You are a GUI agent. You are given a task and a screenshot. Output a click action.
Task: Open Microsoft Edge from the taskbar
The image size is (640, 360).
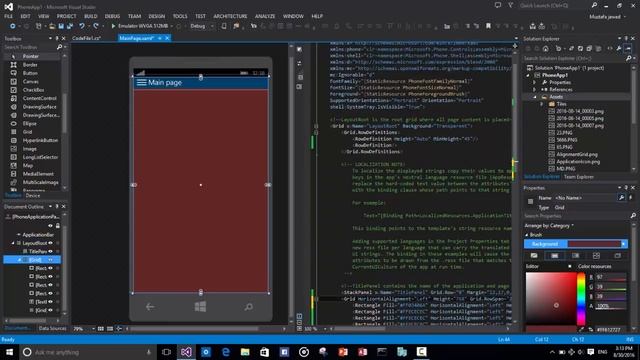(x=225, y=352)
